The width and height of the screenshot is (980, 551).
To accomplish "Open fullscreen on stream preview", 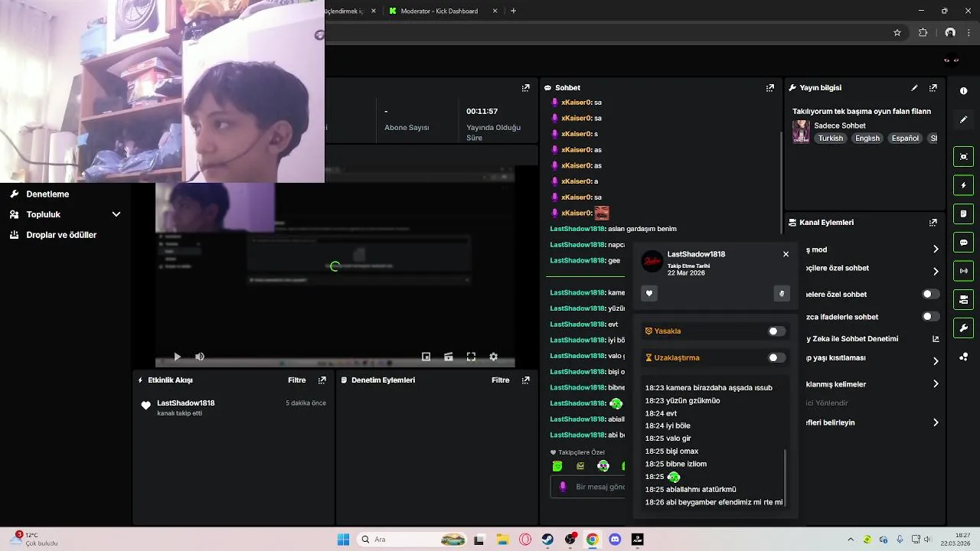I will 471,357.
